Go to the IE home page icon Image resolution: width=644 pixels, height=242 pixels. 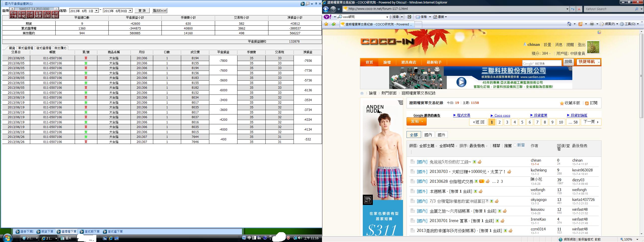point(569,24)
